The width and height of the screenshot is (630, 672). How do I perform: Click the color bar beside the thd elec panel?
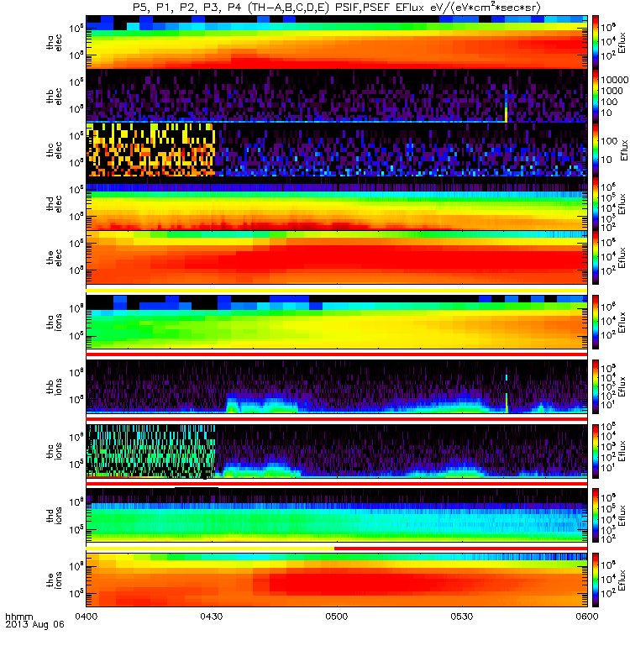coord(596,203)
